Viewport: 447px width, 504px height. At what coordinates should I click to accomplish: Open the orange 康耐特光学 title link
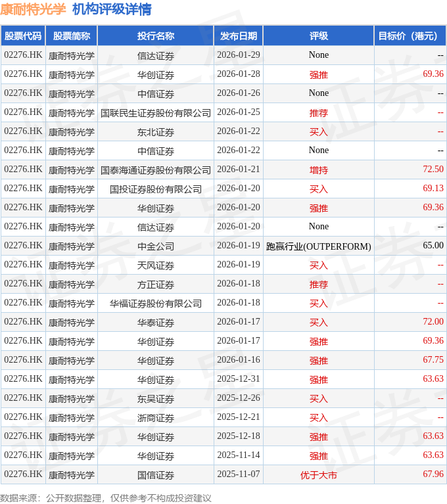pos(34,9)
